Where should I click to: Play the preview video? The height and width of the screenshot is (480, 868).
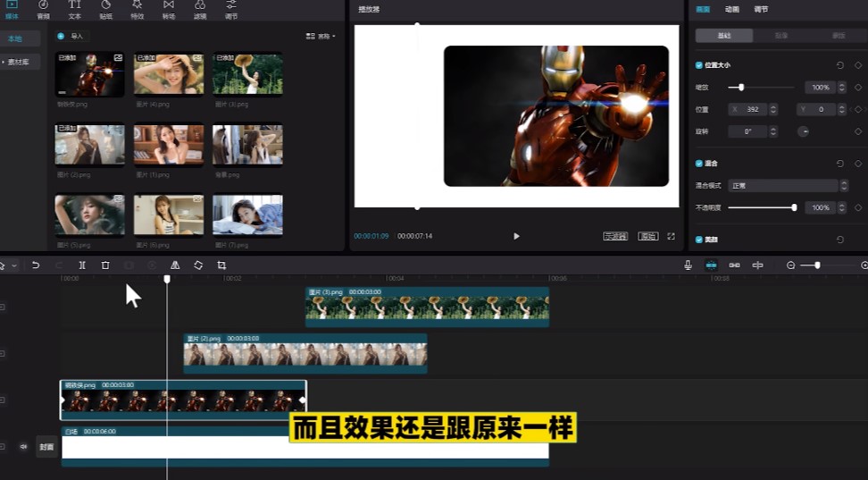tap(516, 236)
